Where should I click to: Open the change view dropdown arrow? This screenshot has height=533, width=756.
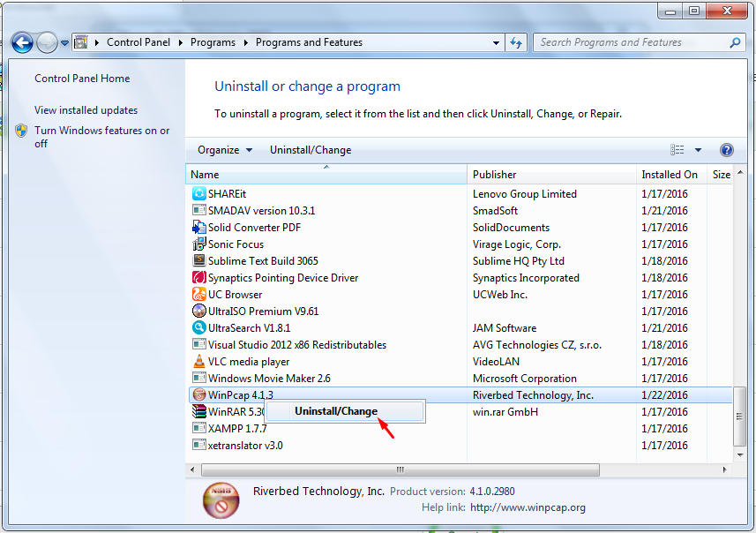pyautogui.click(x=699, y=149)
